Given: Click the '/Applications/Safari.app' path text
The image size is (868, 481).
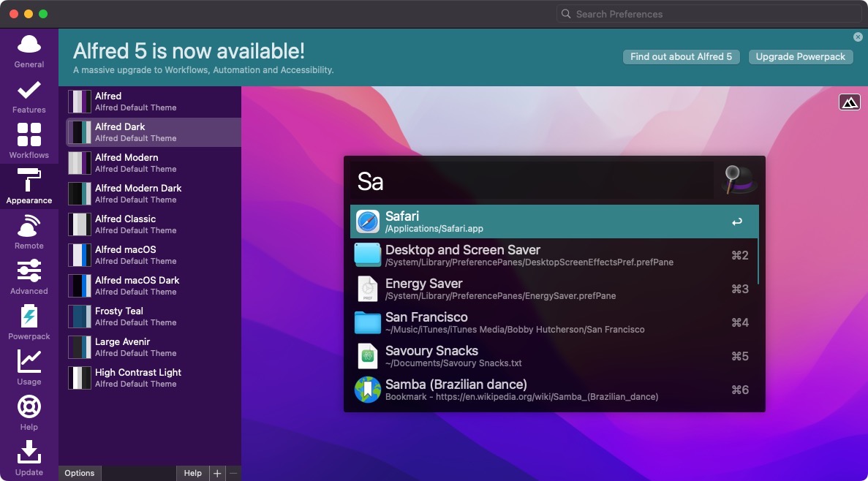Looking at the screenshot, I should click(x=434, y=229).
